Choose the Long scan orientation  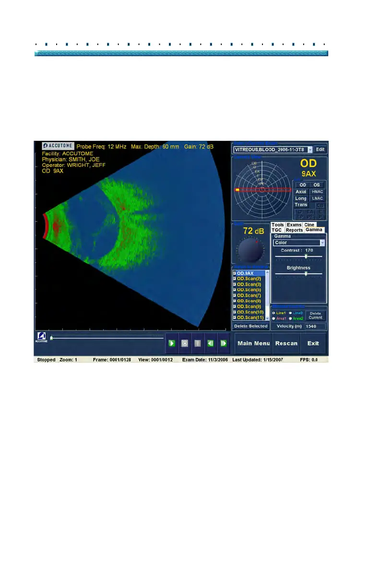[x=301, y=198]
